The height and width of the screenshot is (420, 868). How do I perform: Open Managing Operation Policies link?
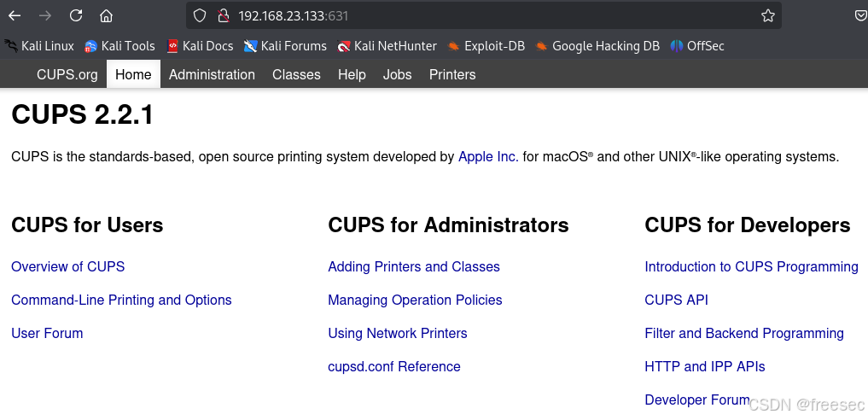415,300
